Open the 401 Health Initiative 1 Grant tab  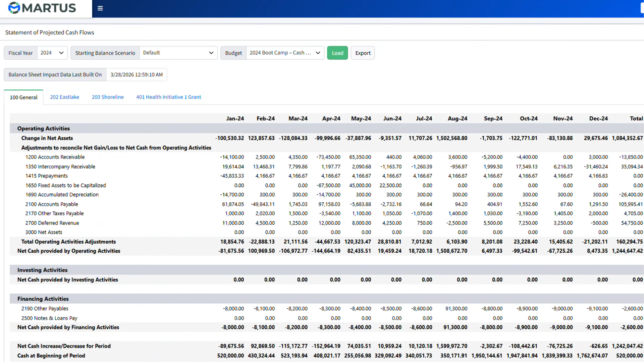click(168, 97)
